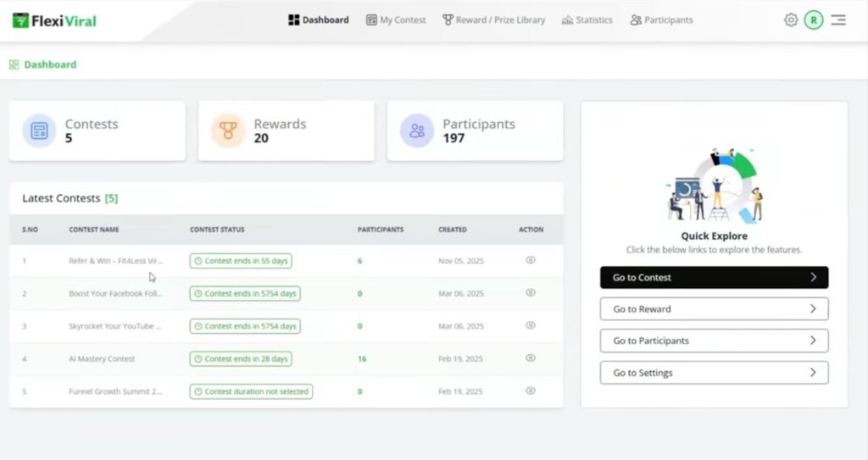The image size is (868, 460).
Task: Open the hamburger menu icon
Action: click(838, 20)
